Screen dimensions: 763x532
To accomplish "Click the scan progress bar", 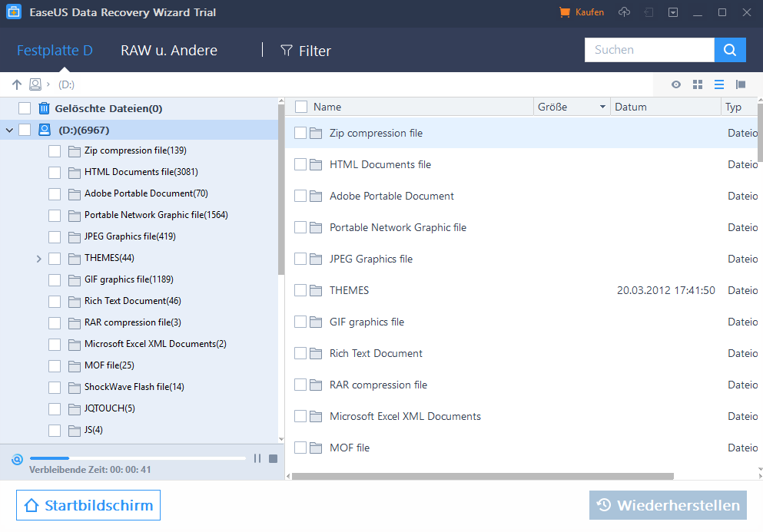I will tap(138, 458).
